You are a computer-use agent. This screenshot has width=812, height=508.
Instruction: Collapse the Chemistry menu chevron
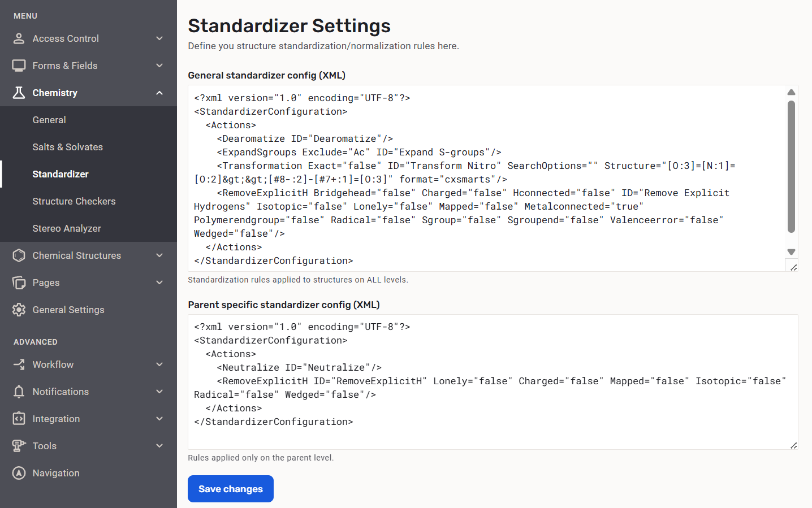[159, 93]
